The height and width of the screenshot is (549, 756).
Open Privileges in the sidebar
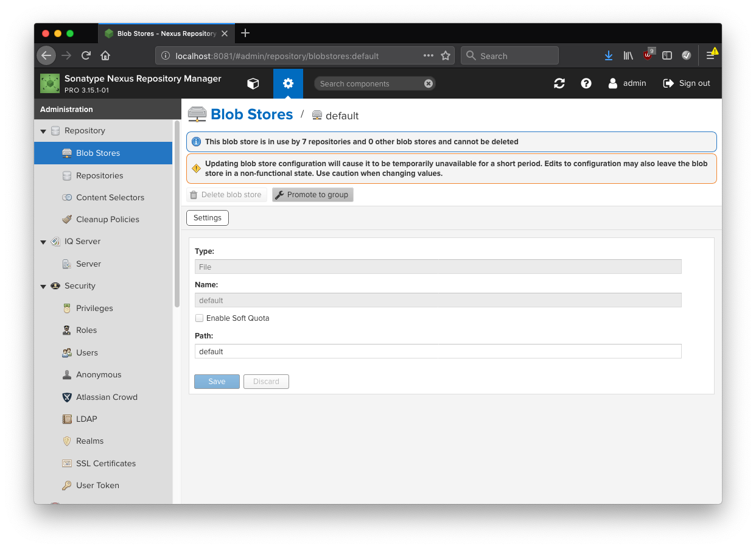(103, 308)
